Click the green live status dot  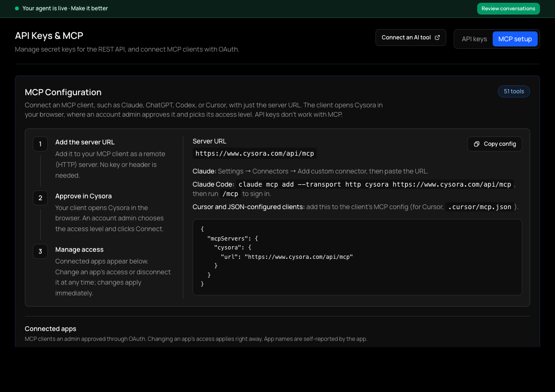click(x=16, y=8)
